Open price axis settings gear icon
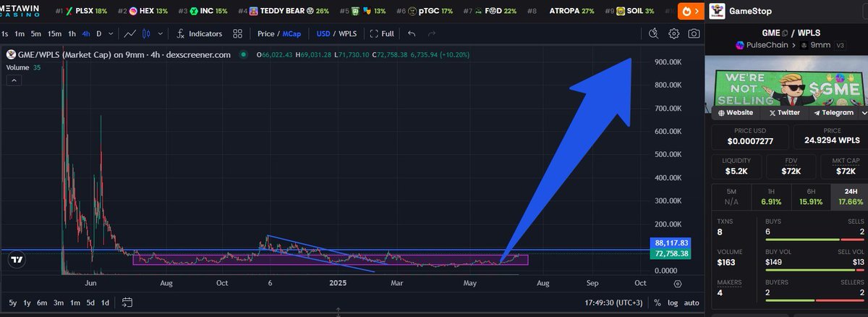This screenshot has width=868, height=317. pos(678,284)
